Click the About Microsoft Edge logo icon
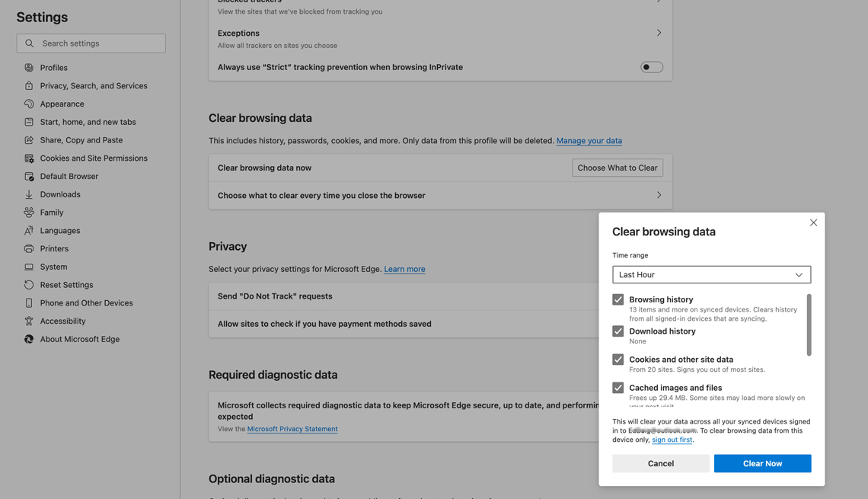868x499 pixels. pos(29,339)
